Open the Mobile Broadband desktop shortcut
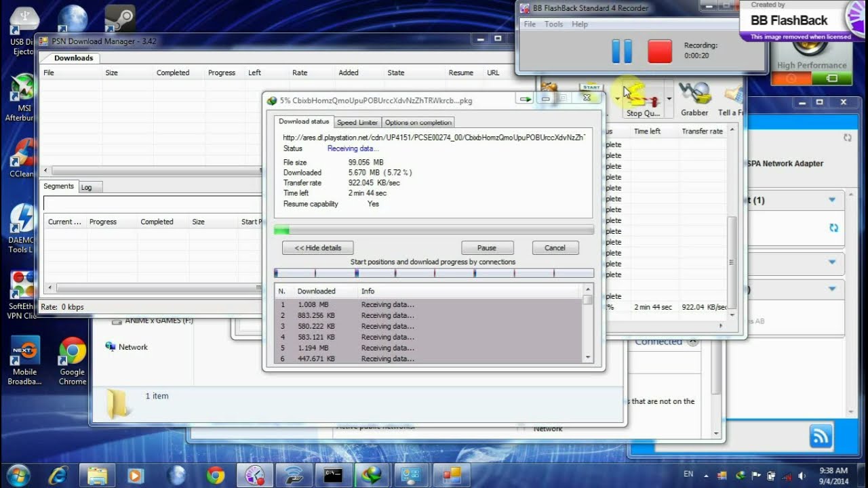The height and width of the screenshot is (488, 868). [25, 361]
